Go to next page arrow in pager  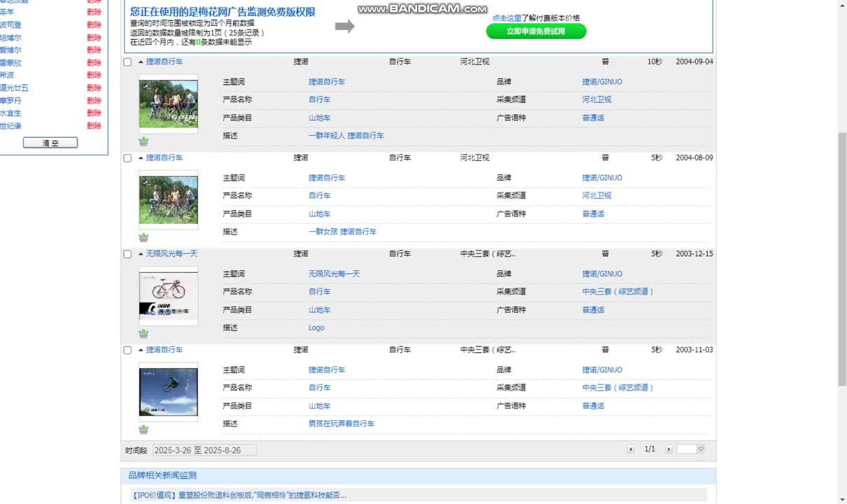click(668, 449)
